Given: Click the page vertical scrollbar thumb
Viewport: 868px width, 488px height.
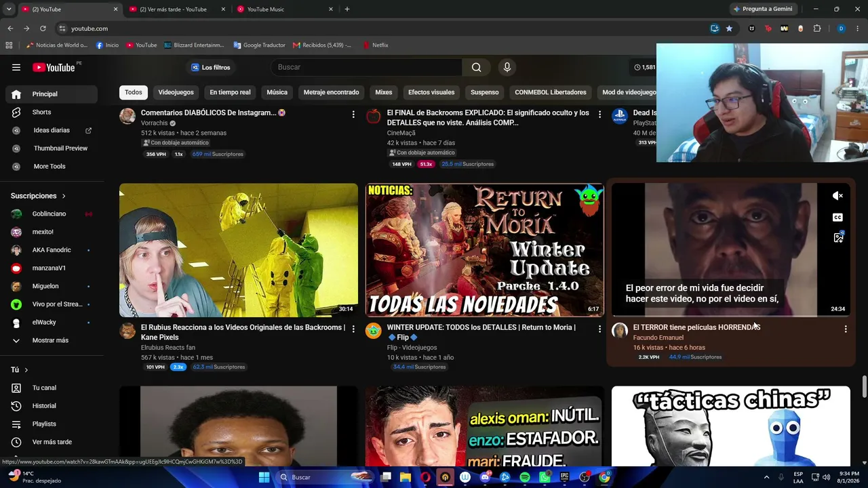Looking at the screenshot, I should point(864,386).
